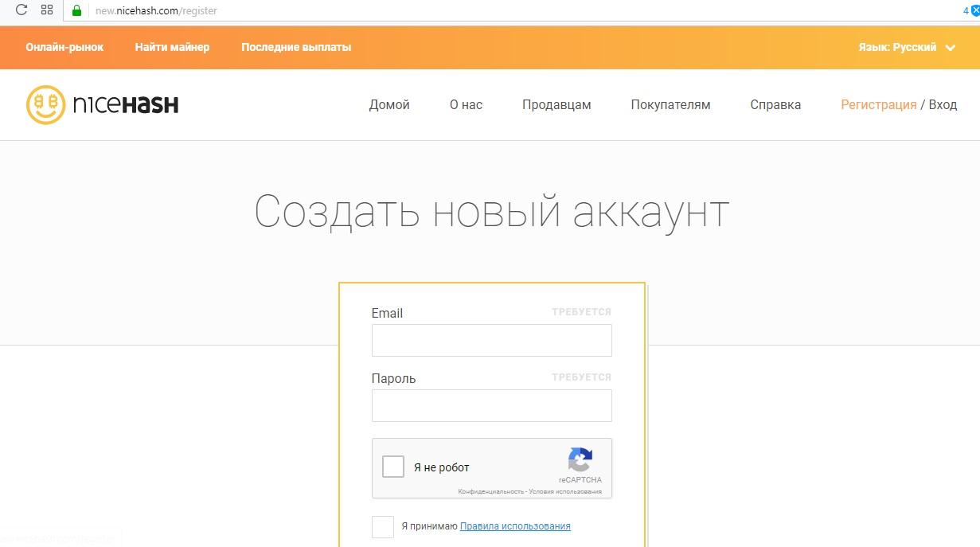Image resolution: width=980 pixels, height=547 pixels.
Task: Click the 'Пароль' field label
Action: tap(393, 378)
